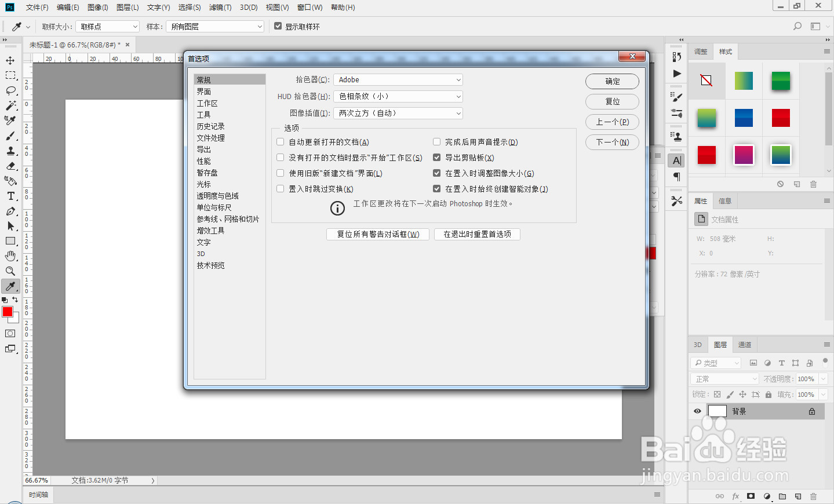Disable the 导出剪贴板 checkbox
This screenshot has width=834, height=504.
tap(437, 157)
